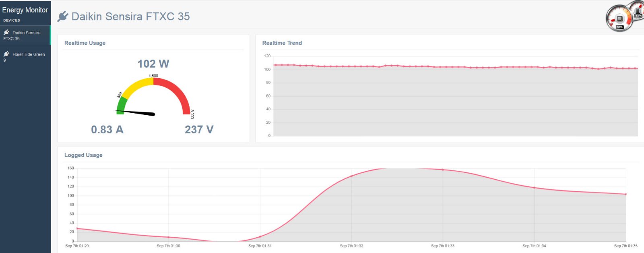Click the 0.83 A current reading

(x=107, y=130)
